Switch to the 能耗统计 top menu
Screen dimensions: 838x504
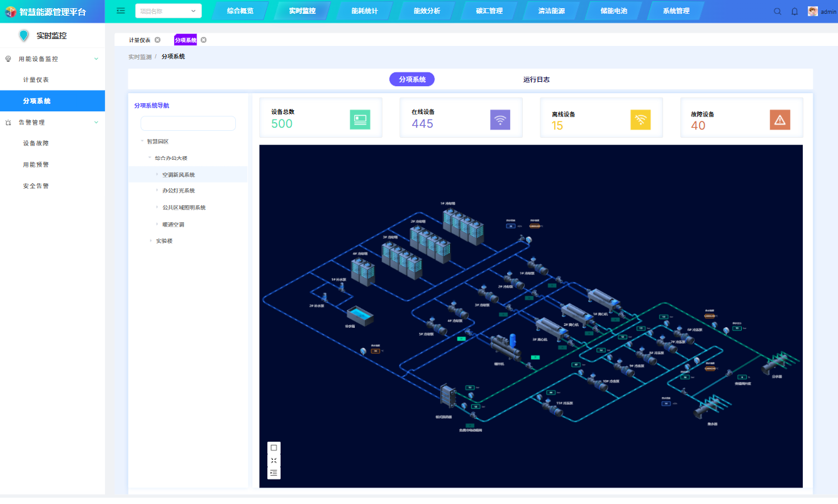(364, 11)
